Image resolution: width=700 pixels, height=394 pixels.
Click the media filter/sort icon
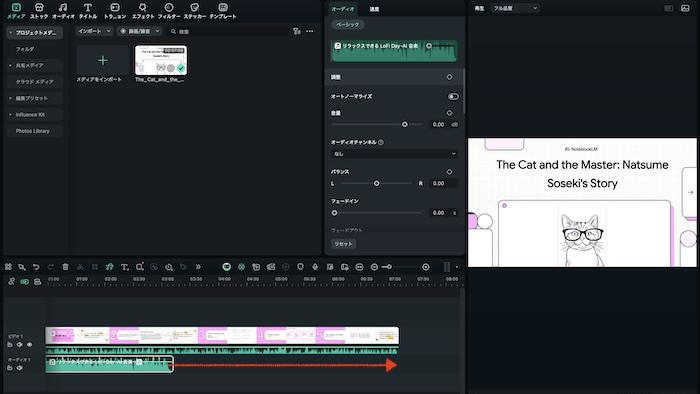[x=296, y=31]
